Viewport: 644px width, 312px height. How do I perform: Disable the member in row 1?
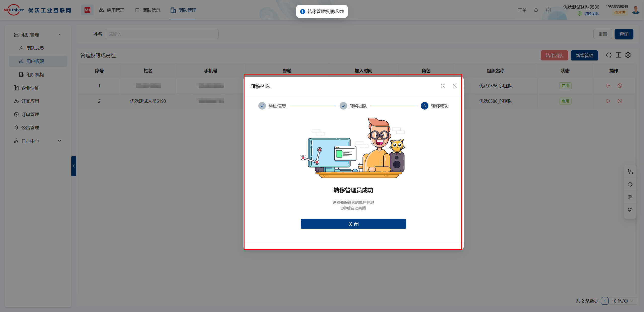(620, 86)
